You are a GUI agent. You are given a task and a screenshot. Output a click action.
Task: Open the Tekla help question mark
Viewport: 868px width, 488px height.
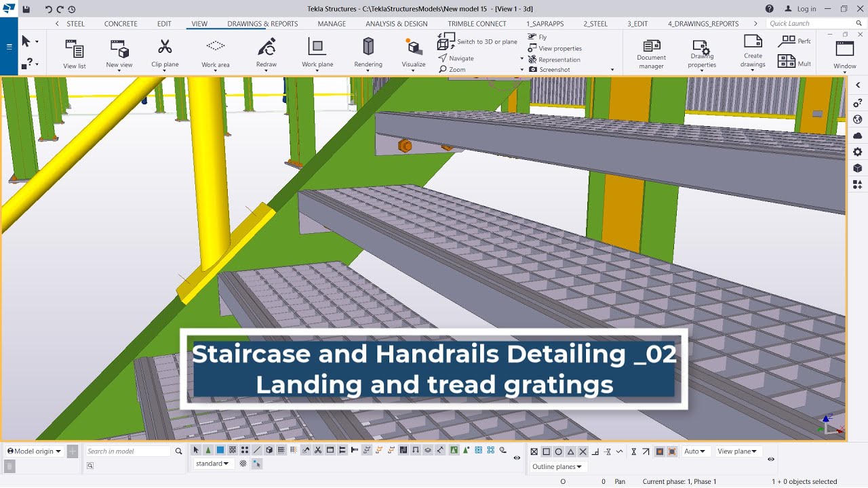coord(769,9)
